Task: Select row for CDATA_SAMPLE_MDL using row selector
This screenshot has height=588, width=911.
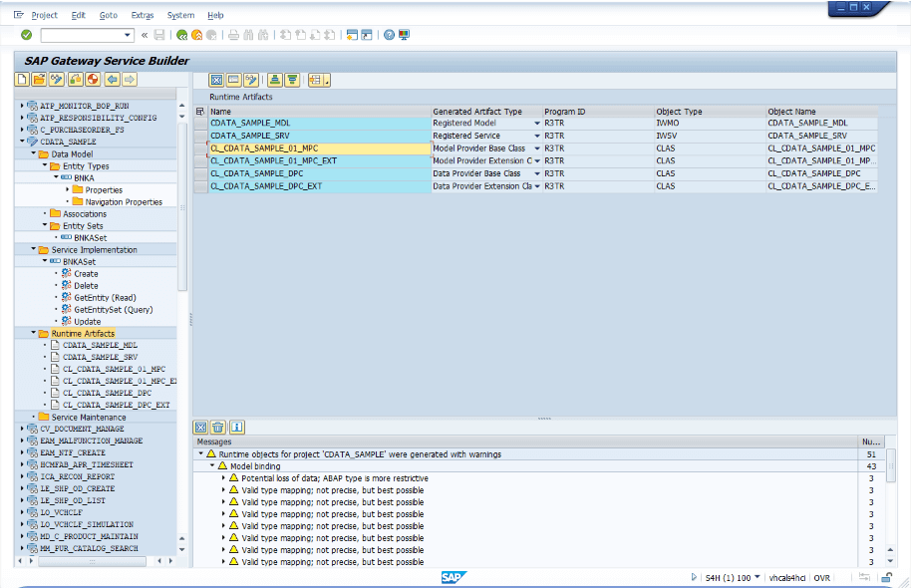Action: point(200,124)
